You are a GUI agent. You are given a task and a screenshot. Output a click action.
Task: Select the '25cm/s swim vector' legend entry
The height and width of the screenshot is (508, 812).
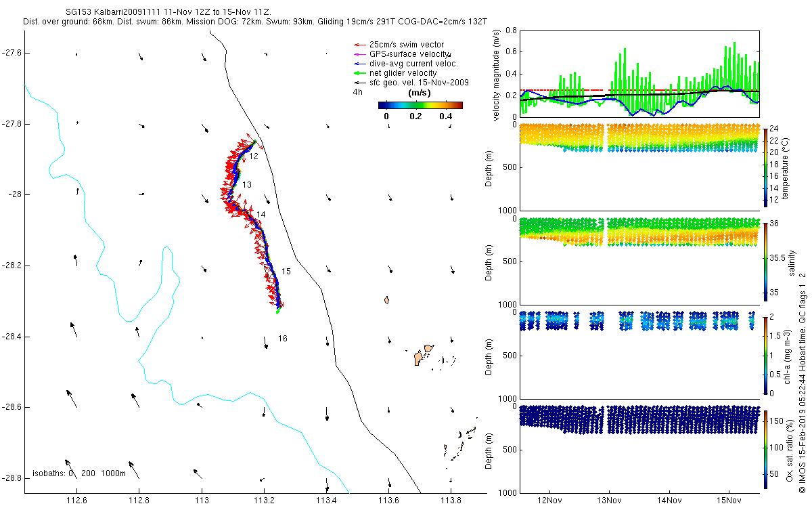407,45
